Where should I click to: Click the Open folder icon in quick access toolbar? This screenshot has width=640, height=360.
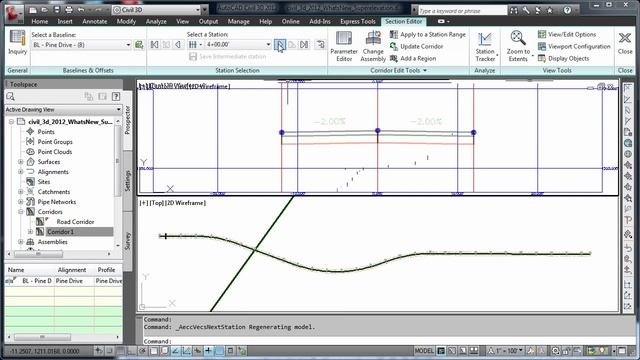point(44,10)
